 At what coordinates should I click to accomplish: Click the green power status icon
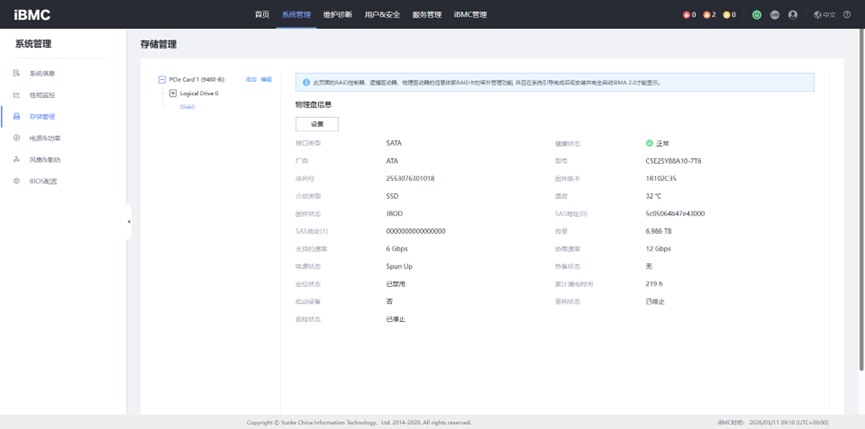coord(756,15)
